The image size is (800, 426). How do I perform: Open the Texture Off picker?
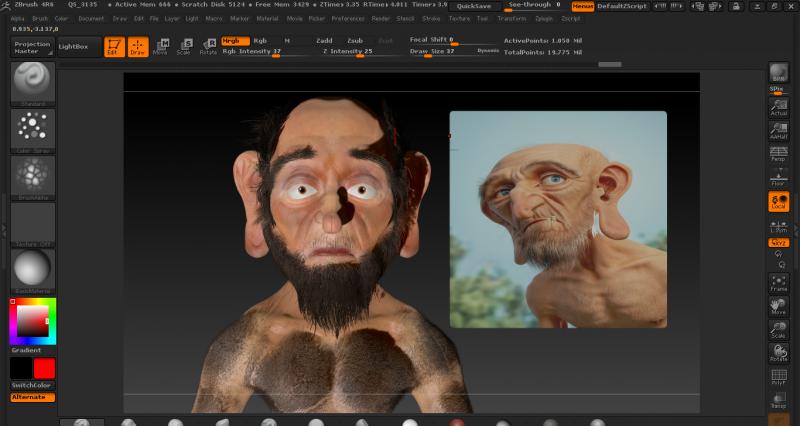click(x=33, y=222)
